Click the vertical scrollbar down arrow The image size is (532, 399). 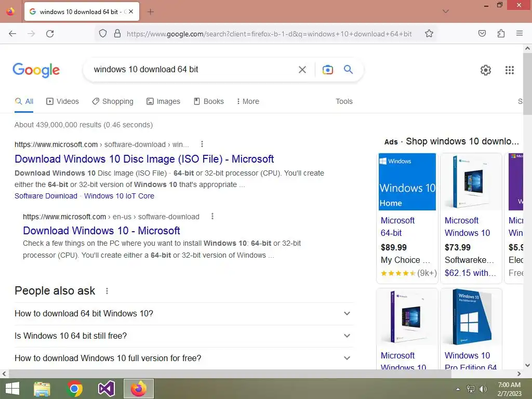(527, 365)
